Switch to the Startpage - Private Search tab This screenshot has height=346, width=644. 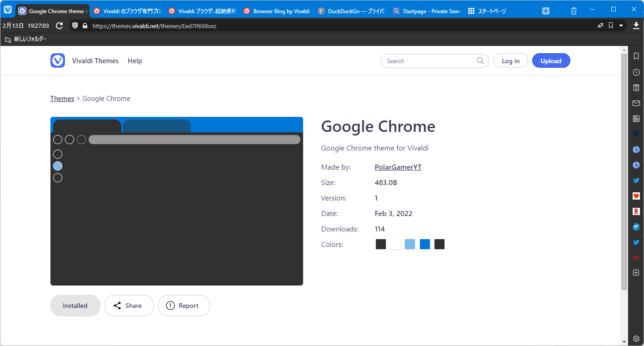tap(427, 11)
